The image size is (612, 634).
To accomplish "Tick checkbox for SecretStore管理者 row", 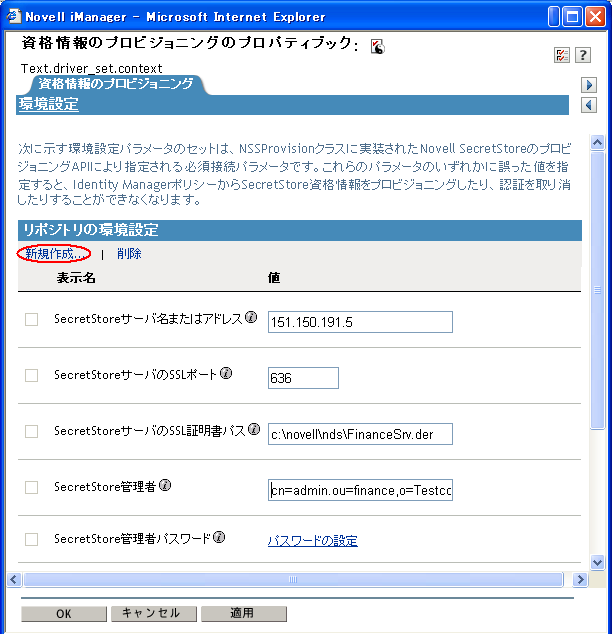I will (32, 487).
